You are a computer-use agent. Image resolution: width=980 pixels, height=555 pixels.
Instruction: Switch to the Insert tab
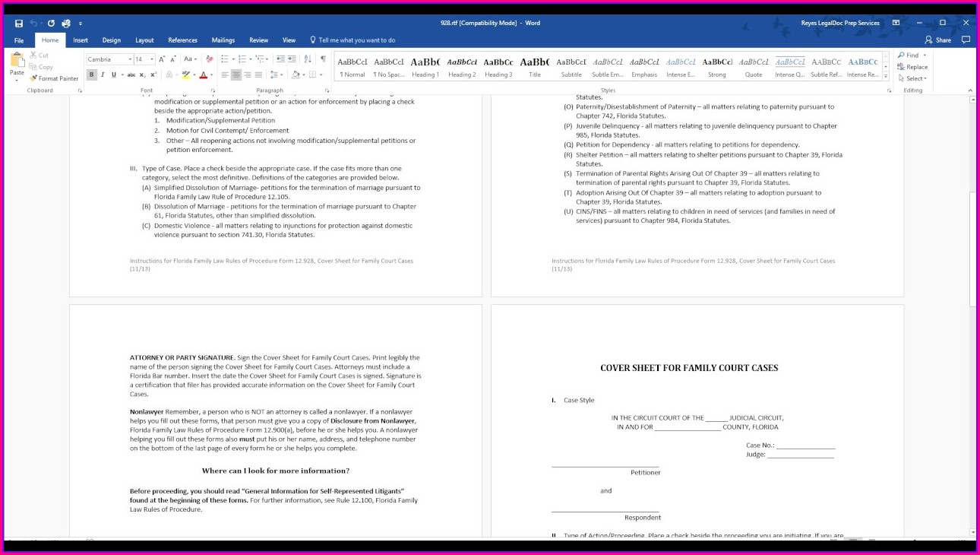point(81,40)
